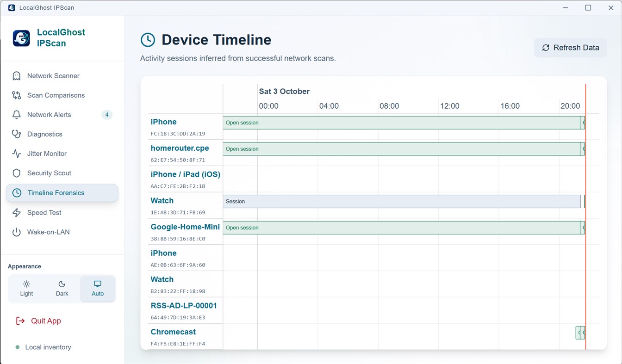Image resolution: width=622 pixels, height=364 pixels.
Task: Switch appearance to Dark mode
Action: pos(62,288)
